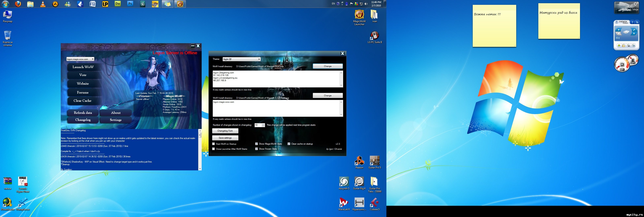The width and height of the screenshot is (644, 217).
Task: Open Dreamweaver taskbar icon
Action: [118, 4]
